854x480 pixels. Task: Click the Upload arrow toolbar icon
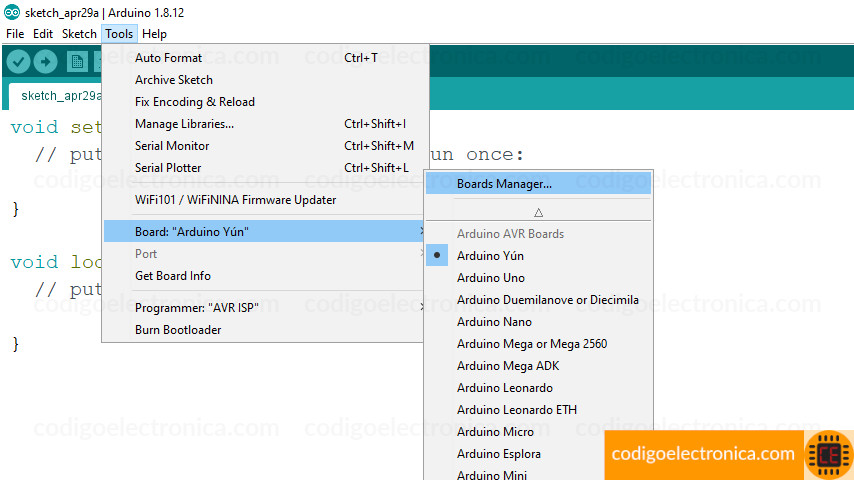45,62
